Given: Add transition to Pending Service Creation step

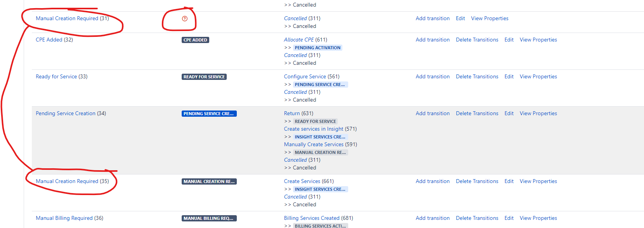Looking at the screenshot, I should 432,113.
